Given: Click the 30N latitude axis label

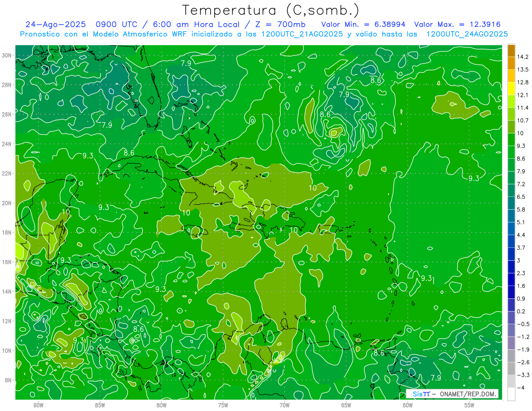Looking at the screenshot, I should pos(7,55).
